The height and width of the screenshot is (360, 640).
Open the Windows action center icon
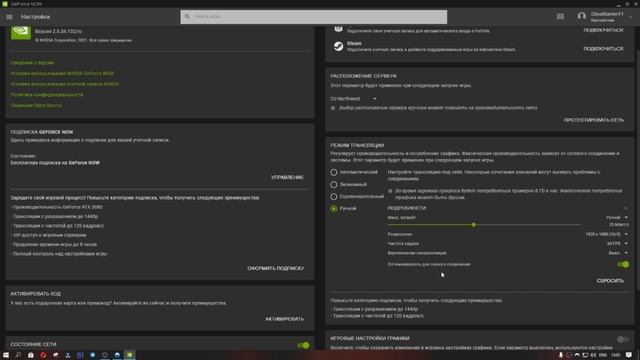[x=629, y=355]
